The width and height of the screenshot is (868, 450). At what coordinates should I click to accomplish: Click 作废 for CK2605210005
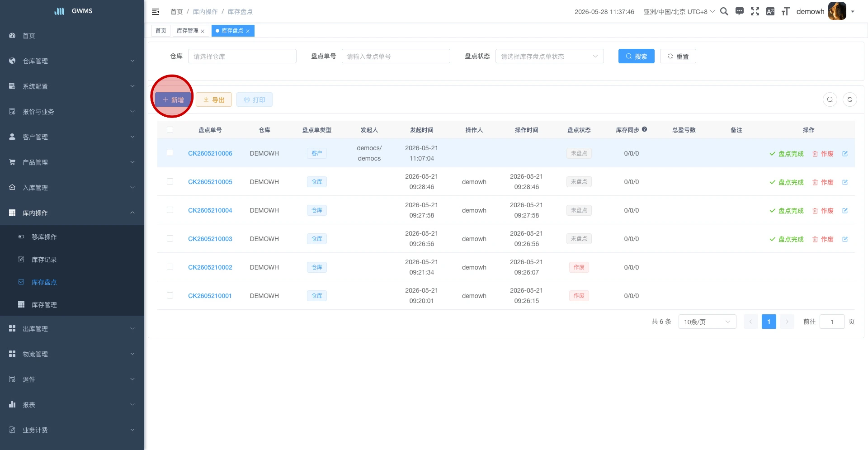[823, 182]
